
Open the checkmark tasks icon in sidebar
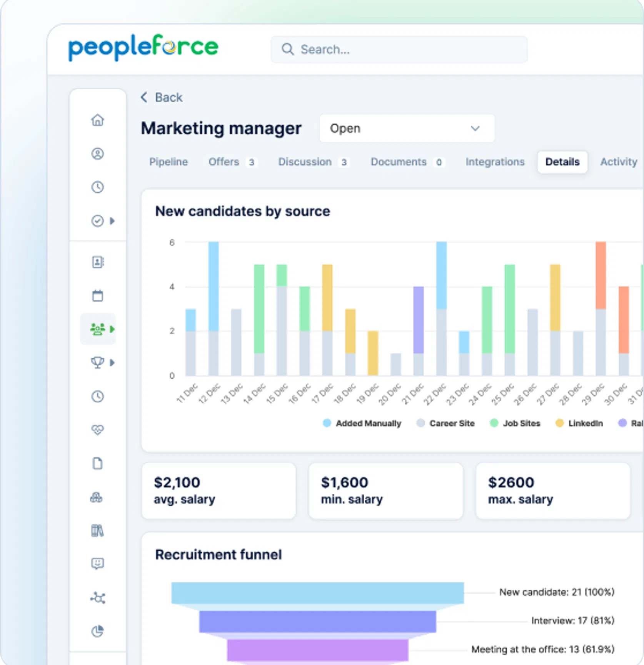(98, 221)
